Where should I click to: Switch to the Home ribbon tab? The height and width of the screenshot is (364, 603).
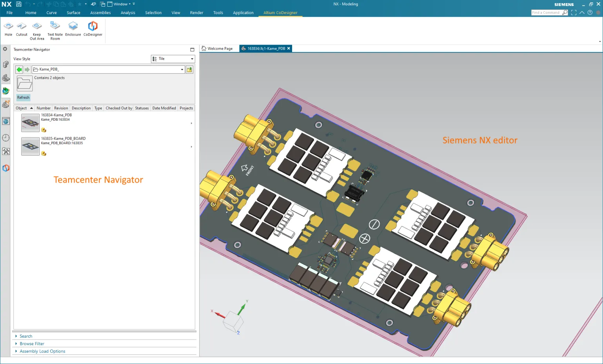31,13
